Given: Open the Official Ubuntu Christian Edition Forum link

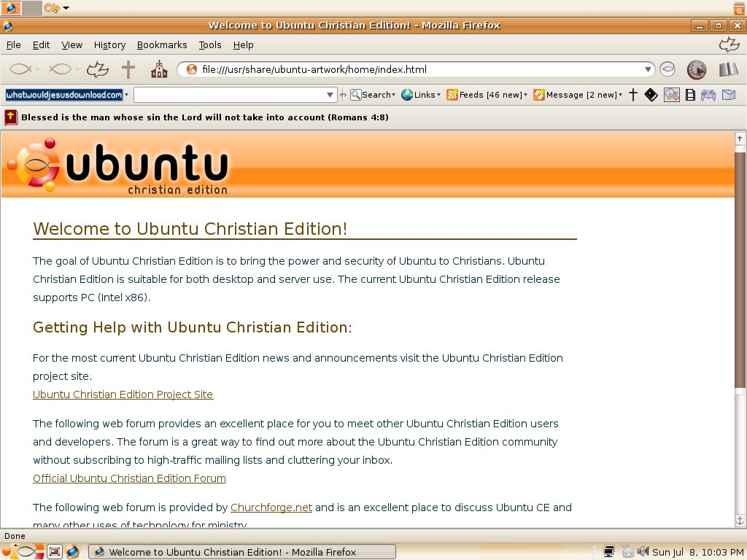Looking at the screenshot, I should click(129, 478).
